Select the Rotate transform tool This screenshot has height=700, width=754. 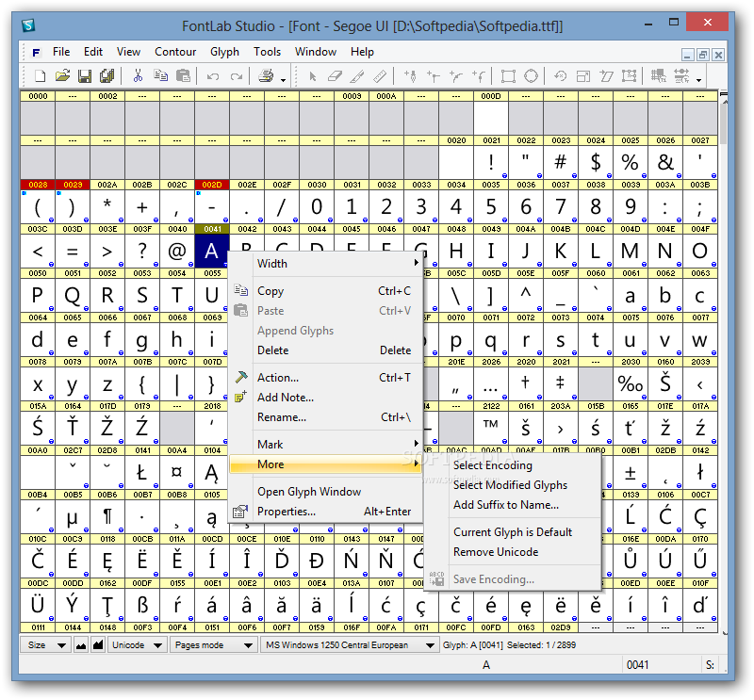561,76
